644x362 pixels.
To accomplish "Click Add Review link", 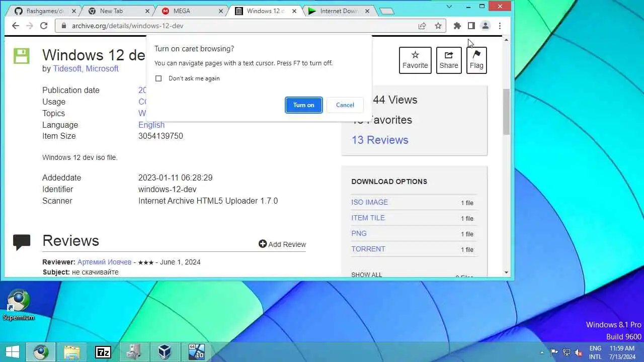I will coord(282,244).
